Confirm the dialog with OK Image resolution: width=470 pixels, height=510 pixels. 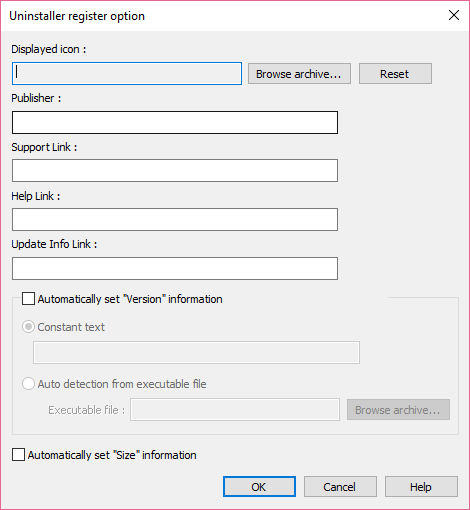(259, 487)
